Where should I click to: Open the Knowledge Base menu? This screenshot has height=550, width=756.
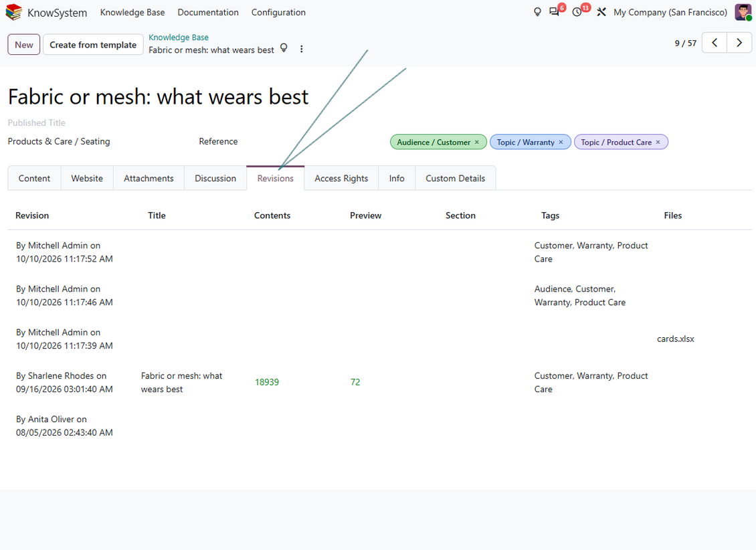click(132, 13)
